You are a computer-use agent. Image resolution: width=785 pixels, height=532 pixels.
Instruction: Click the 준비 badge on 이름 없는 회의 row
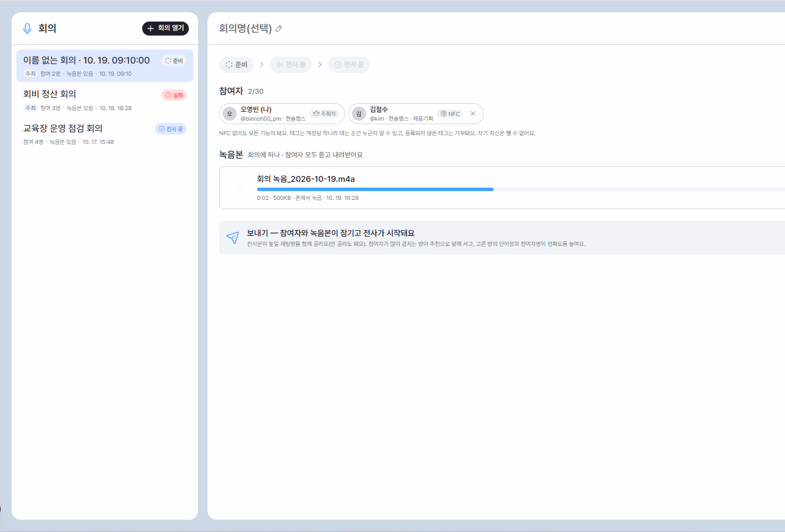tap(174, 61)
